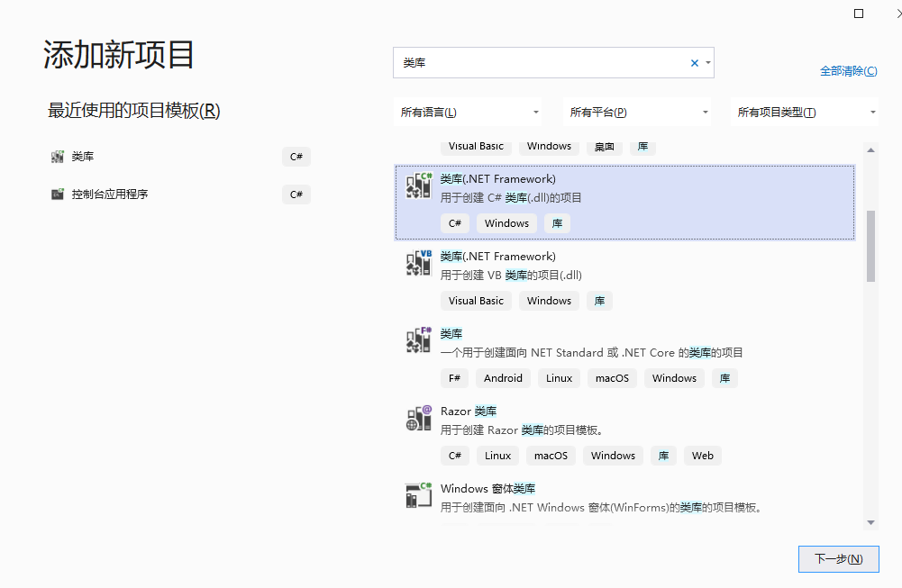Select the VB 类库(.NET Framework) title
Viewport: 902px width, 588px height.
498,257
